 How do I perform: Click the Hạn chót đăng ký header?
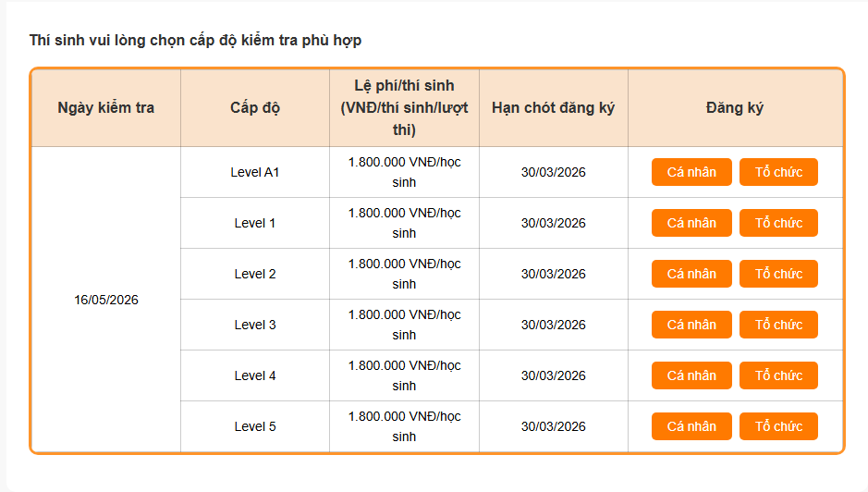click(553, 107)
